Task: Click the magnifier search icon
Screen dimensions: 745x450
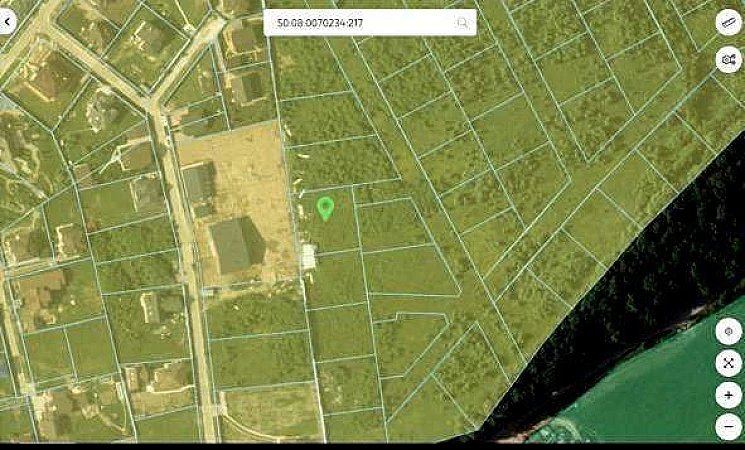Action: tap(462, 22)
